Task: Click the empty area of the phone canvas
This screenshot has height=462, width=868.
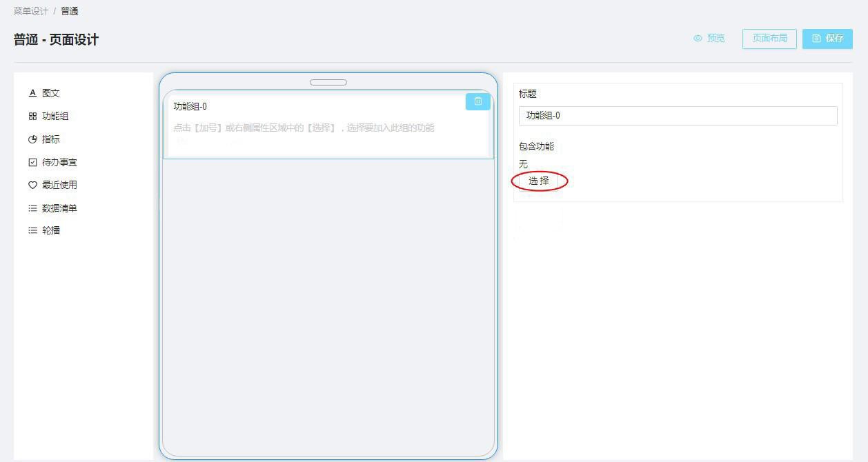Action: click(328, 303)
